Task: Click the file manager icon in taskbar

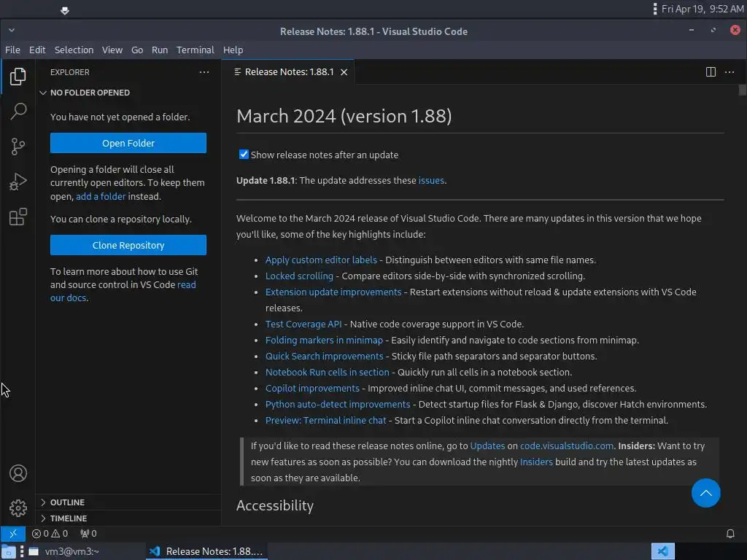Action: click(x=9, y=551)
